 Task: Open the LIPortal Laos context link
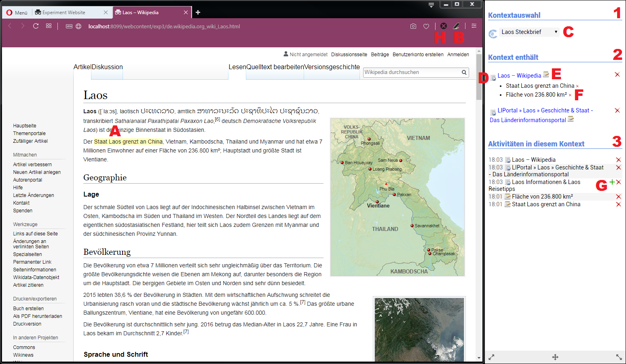[x=545, y=110]
